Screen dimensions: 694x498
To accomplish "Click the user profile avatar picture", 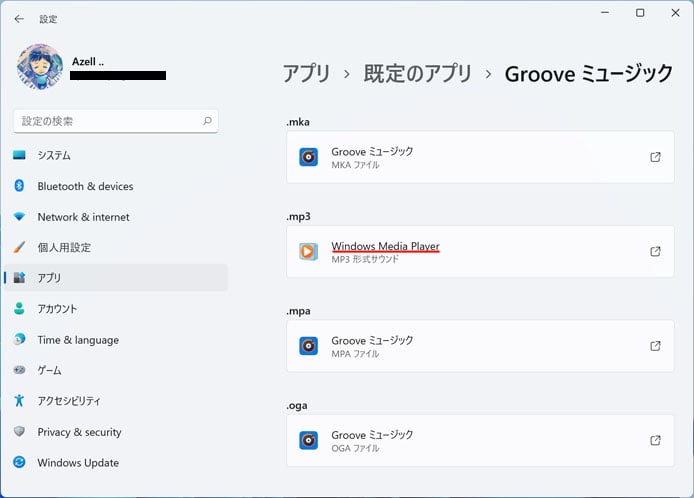I will pos(40,66).
